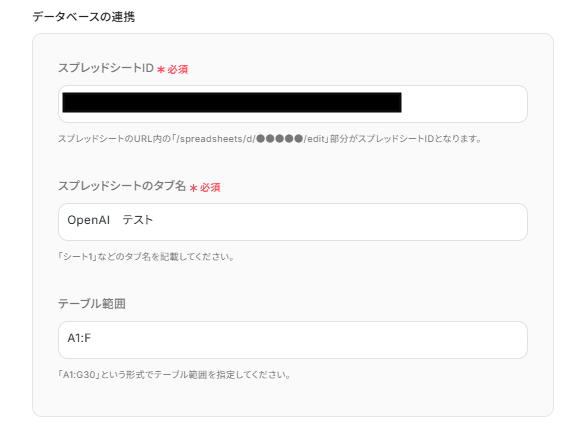Screen dimensions: 587x442
Task: Click the 「シート1」 tab name hint text
Action: tap(77, 257)
